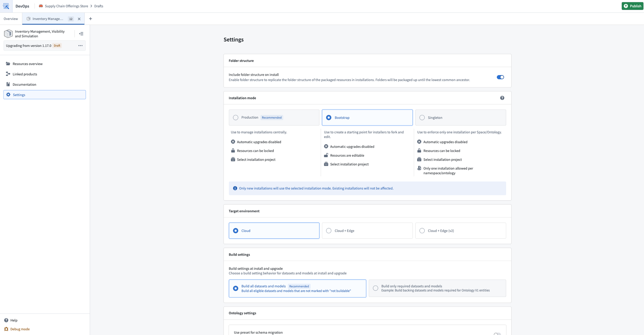Click the Publish button
The image size is (644, 335).
pyautogui.click(x=632, y=6)
